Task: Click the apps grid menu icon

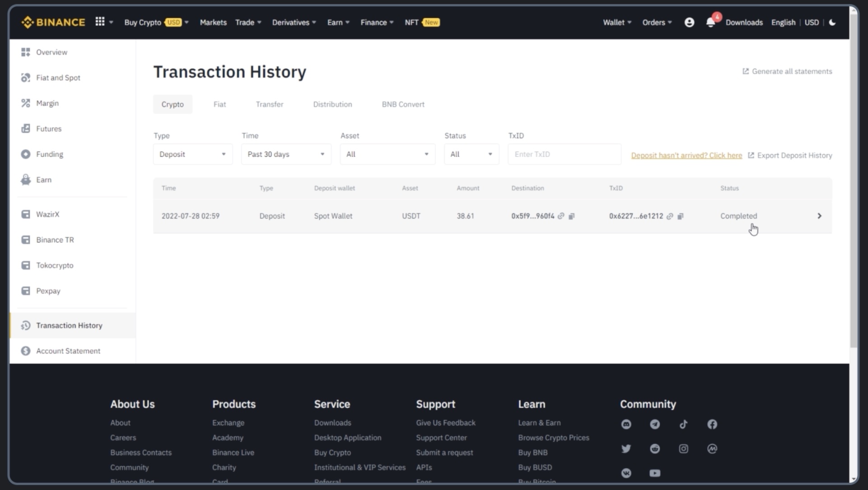Action: (100, 22)
